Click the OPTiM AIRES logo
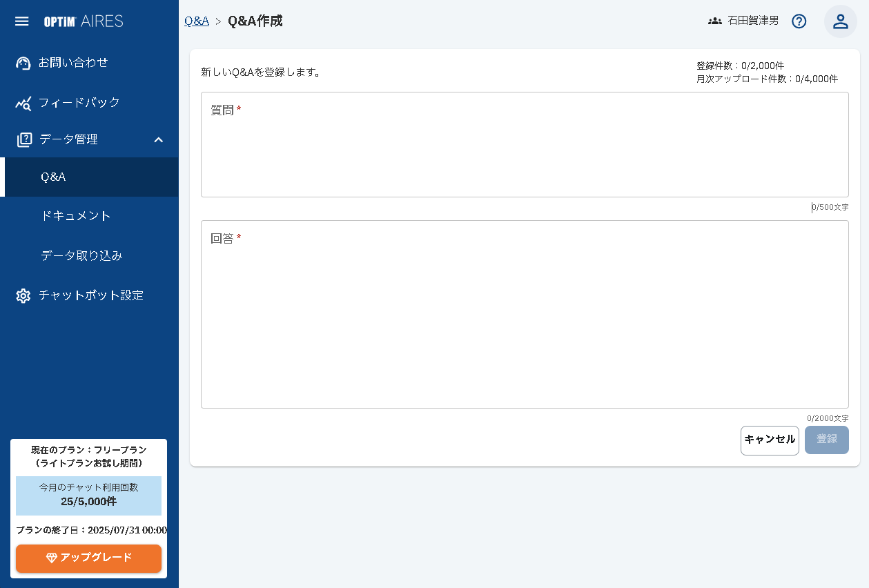Viewport: 869px width, 588px height. click(84, 21)
